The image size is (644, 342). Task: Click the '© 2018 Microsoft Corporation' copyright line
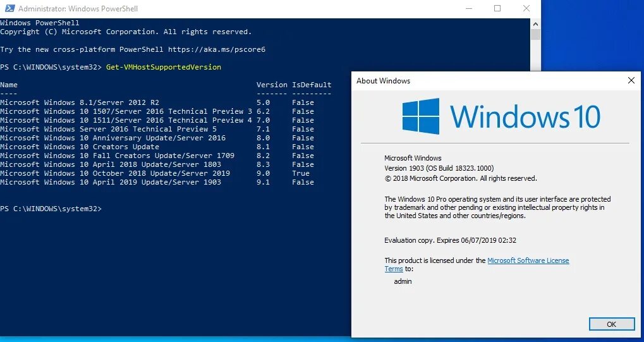tap(461, 178)
